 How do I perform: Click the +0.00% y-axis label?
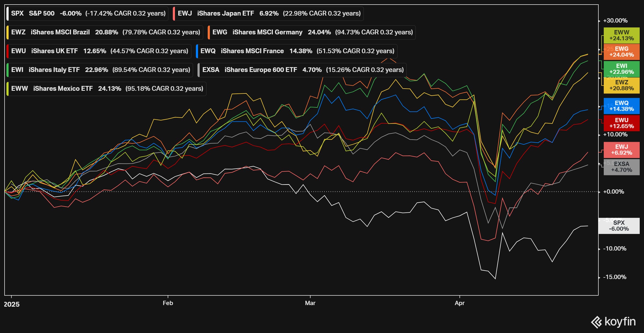point(613,192)
